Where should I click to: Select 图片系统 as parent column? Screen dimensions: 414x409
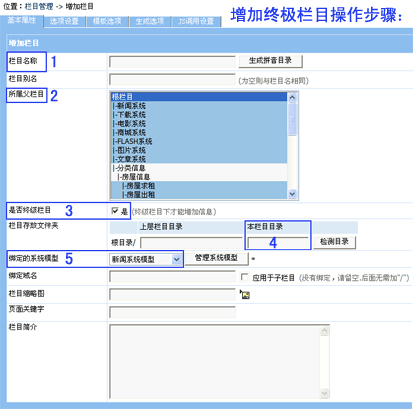click(x=199, y=150)
